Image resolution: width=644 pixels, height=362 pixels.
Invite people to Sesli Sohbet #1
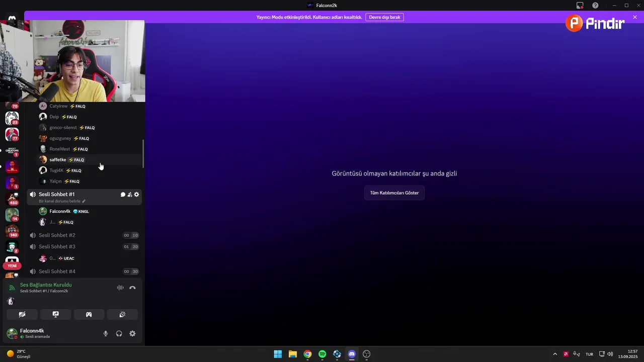130,195
